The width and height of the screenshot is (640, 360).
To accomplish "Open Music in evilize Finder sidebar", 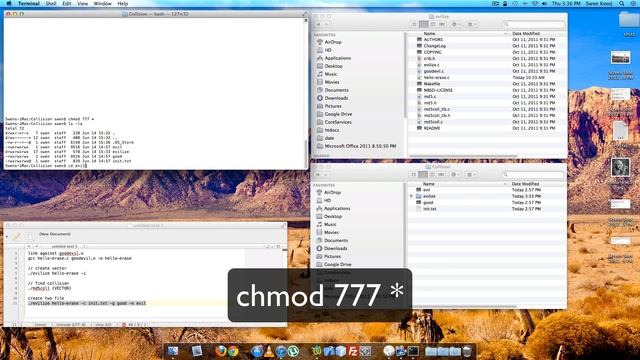I will (327, 74).
